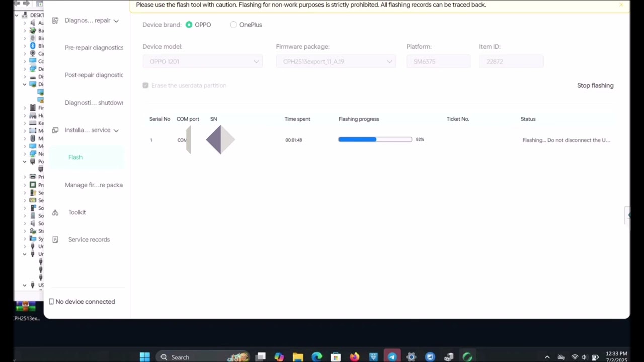Dismiss the flash tool caution banner

point(621,5)
